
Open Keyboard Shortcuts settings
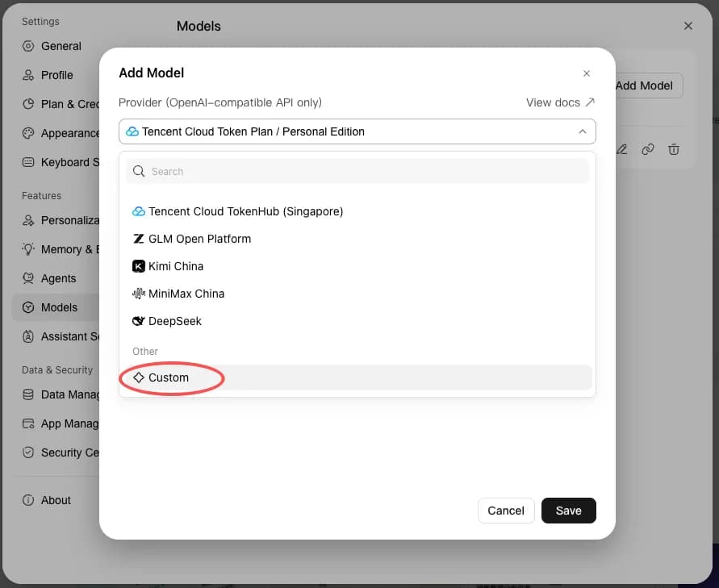click(55, 162)
